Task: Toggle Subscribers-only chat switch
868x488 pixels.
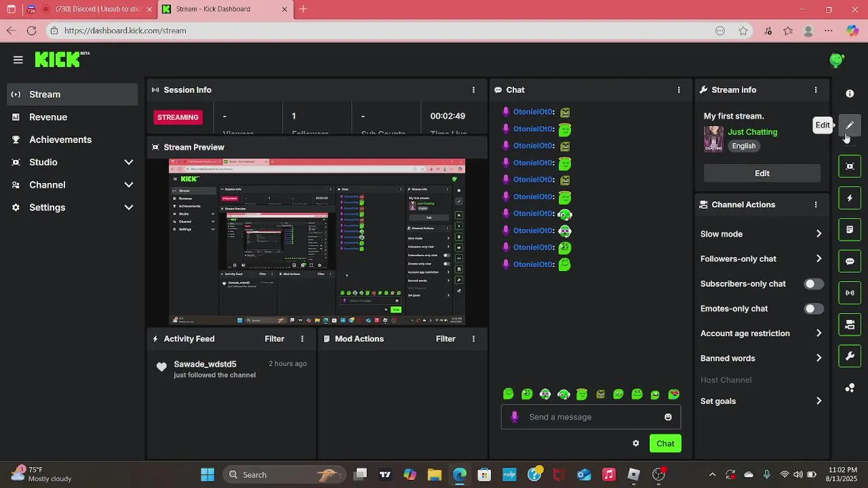Action: pos(814,284)
